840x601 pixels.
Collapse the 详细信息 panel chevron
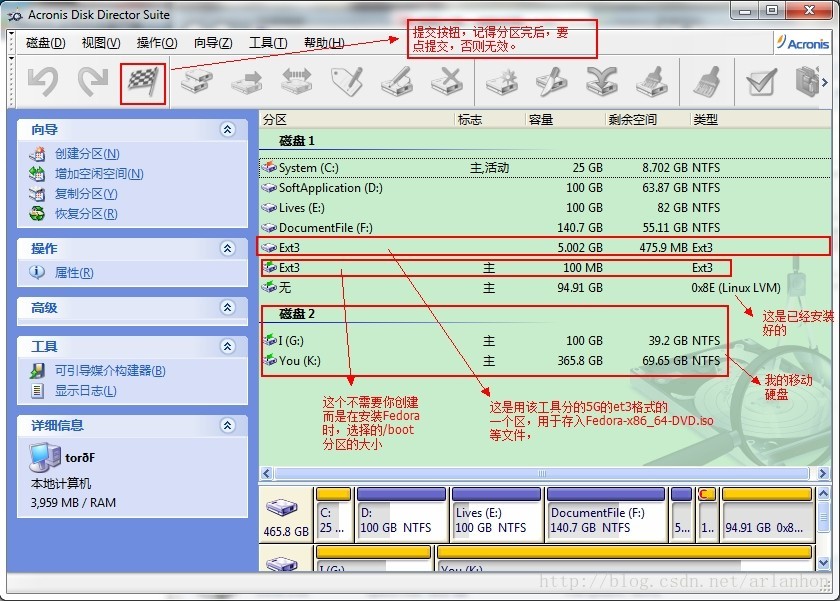pyautogui.click(x=228, y=425)
